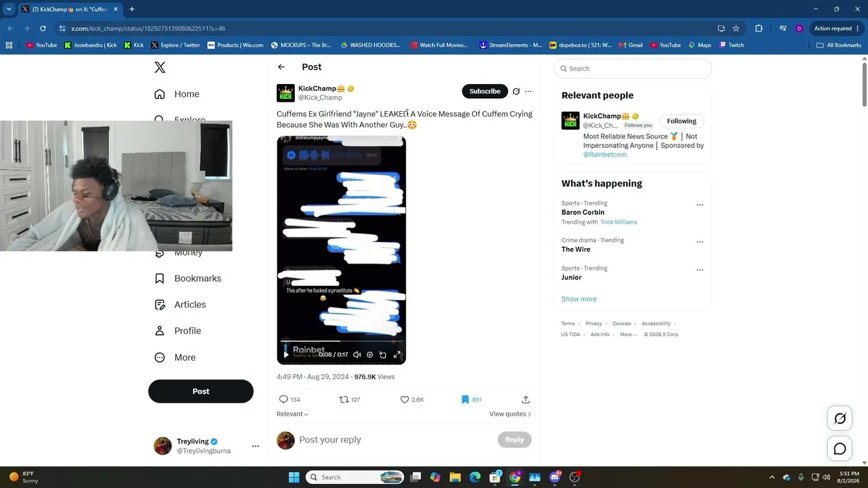
Task: Open Treyliving account switcher menu
Action: [256, 446]
